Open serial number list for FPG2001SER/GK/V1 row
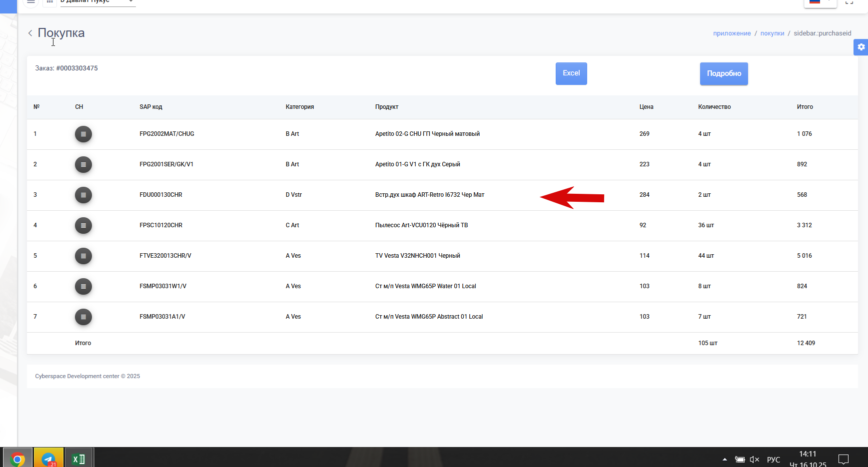The width and height of the screenshot is (868, 467). click(83, 164)
